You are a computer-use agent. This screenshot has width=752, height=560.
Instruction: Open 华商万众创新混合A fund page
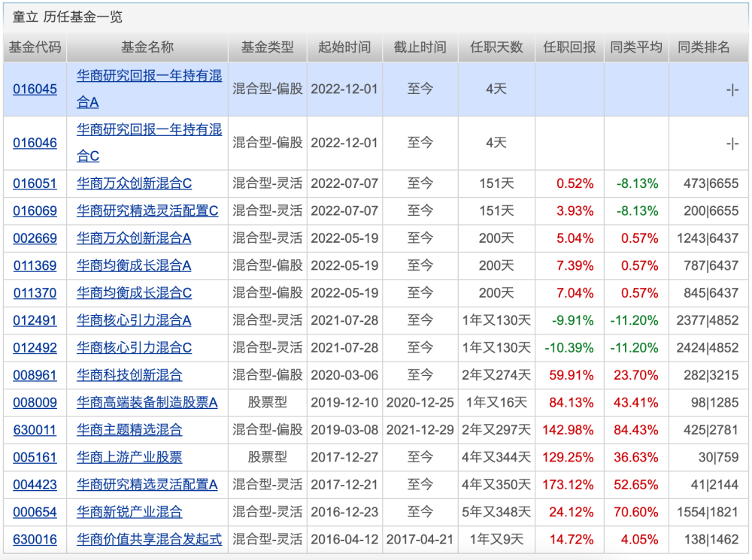coord(134,238)
